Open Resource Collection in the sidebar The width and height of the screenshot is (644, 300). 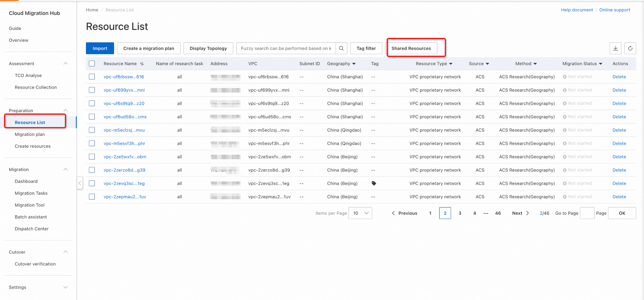tap(36, 87)
